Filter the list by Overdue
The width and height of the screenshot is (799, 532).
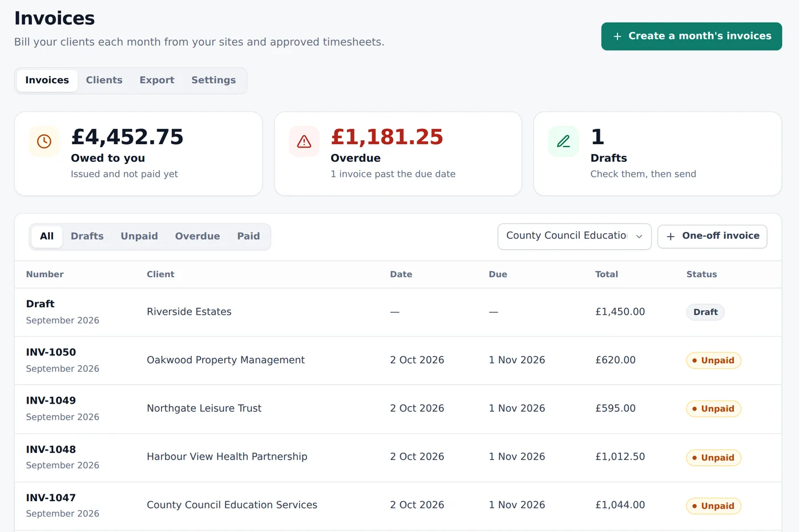point(197,236)
